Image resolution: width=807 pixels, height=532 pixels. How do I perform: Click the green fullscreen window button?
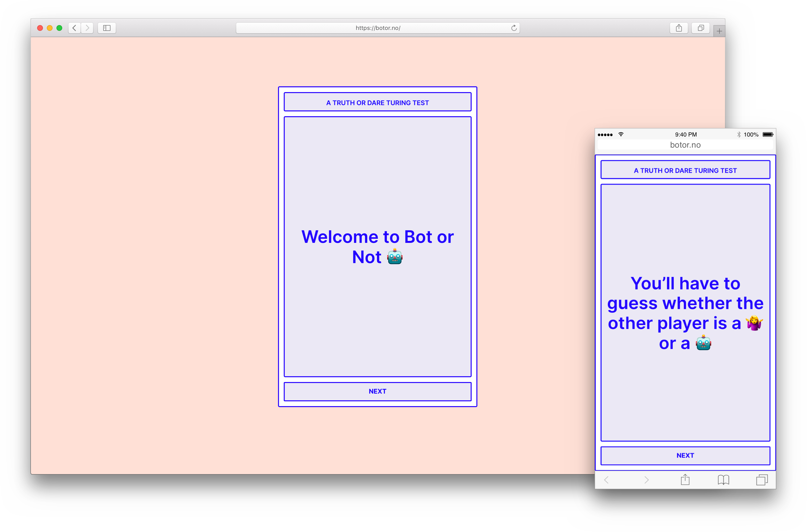point(59,28)
